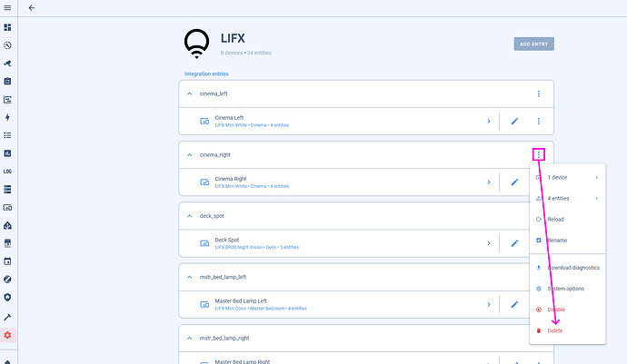This screenshot has width=627, height=364.
Task: Collapse the mstr_bed_lamp_right entry
Action: click(x=190, y=338)
